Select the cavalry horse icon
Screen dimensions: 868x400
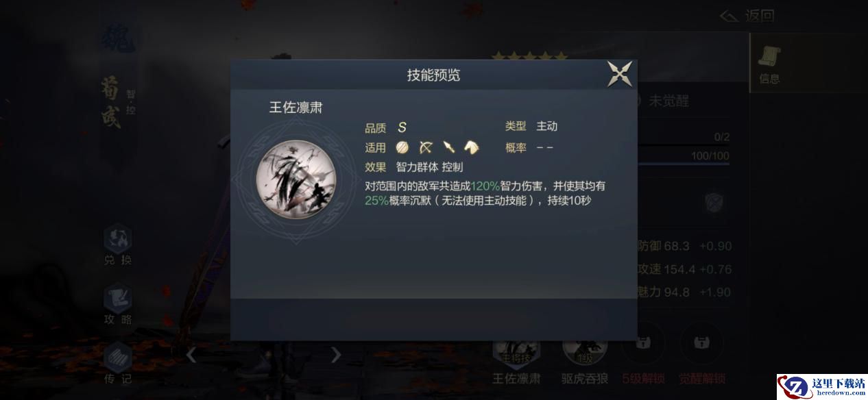(x=471, y=147)
